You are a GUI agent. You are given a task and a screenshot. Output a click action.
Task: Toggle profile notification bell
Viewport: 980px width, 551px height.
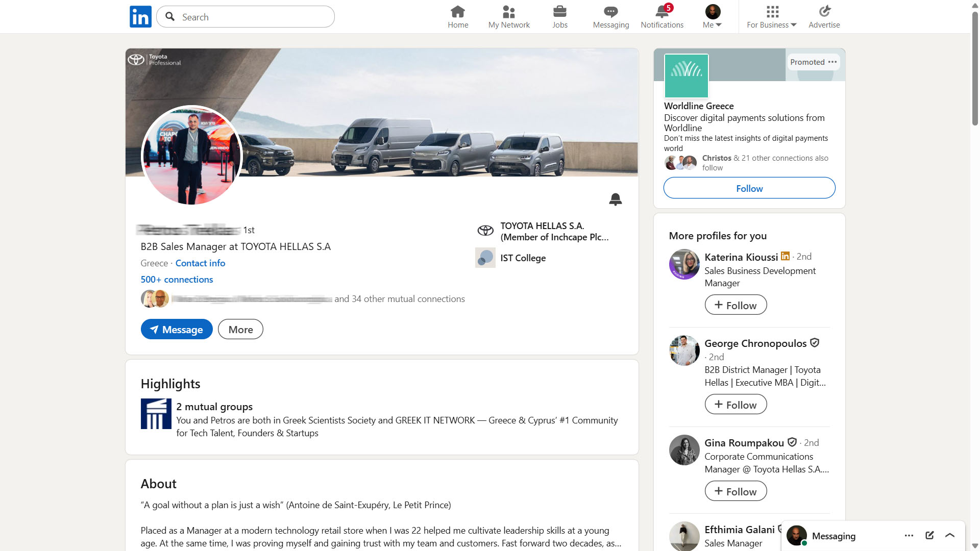point(615,199)
